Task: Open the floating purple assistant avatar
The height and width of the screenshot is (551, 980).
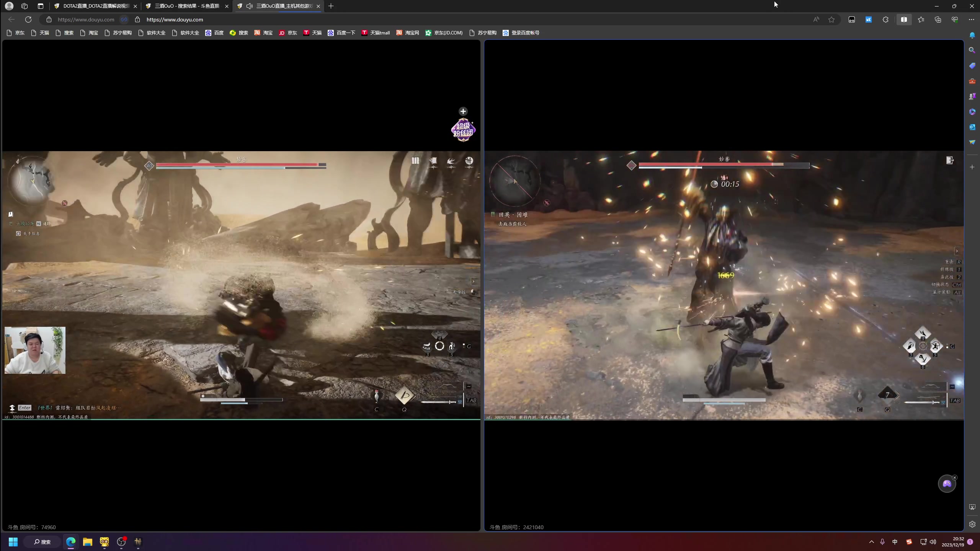Action: (x=947, y=484)
